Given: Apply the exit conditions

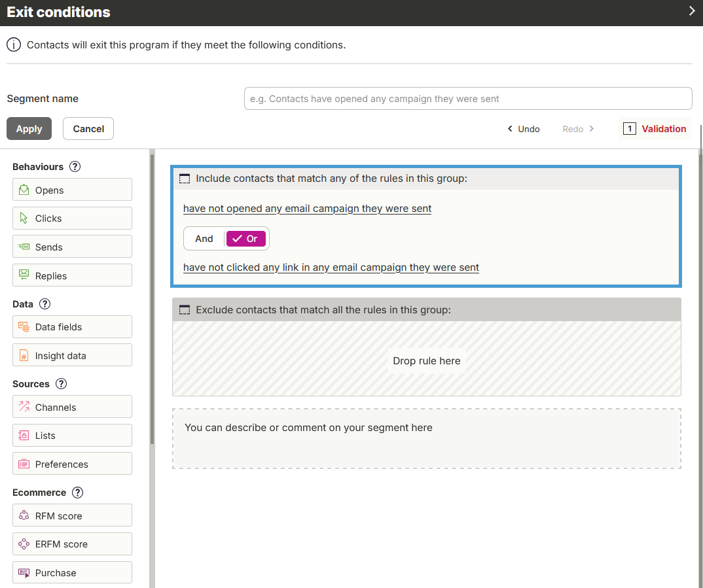Looking at the screenshot, I should [x=29, y=129].
